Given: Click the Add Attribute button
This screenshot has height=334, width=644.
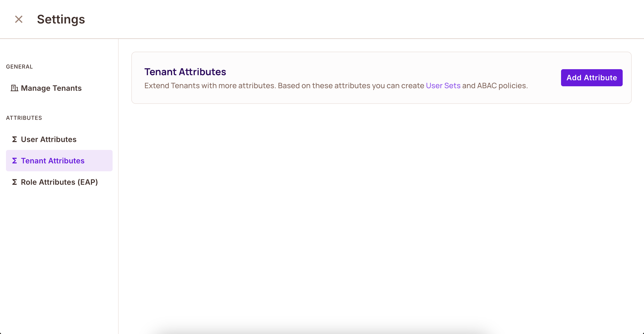Looking at the screenshot, I should 592,78.
